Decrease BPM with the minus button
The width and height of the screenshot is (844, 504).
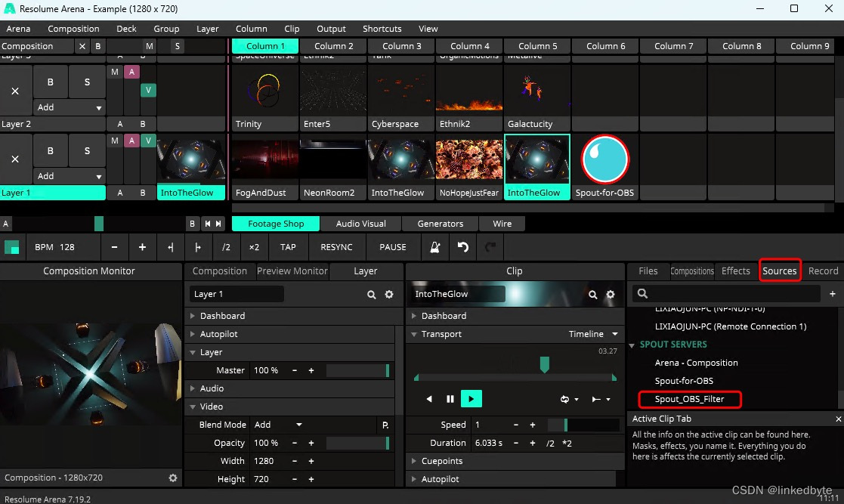coord(114,247)
